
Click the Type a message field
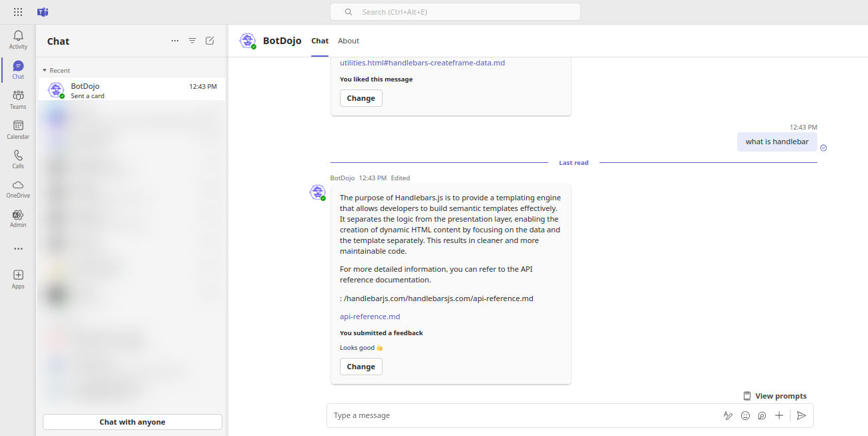pos(524,415)
